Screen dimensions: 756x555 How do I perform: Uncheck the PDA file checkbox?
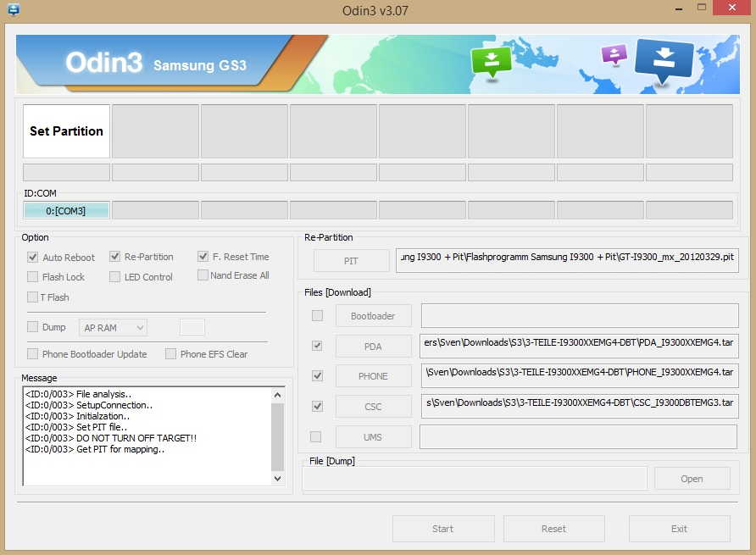[x=317, y=346]
